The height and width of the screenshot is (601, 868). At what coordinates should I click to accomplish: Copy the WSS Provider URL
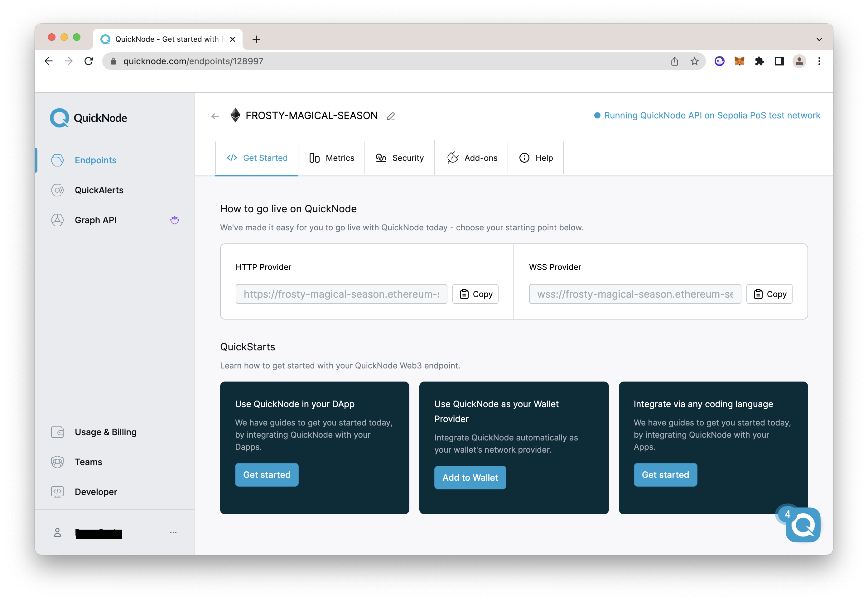[769, 294]
